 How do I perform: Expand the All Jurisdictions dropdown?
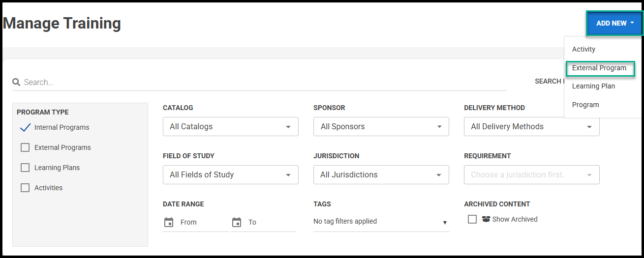click(x=381, y=174)
